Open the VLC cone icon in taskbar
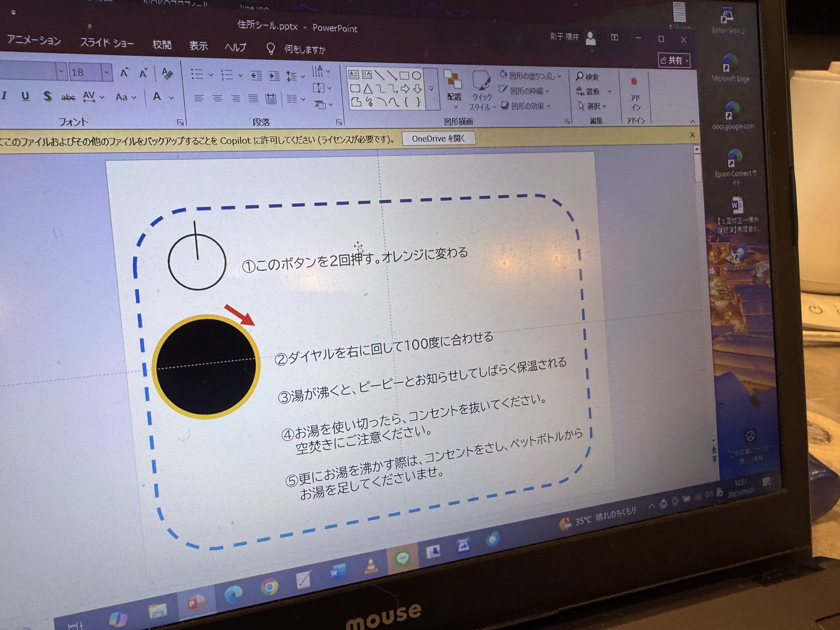This screenshot has width=840, height=630. [371, 565]
